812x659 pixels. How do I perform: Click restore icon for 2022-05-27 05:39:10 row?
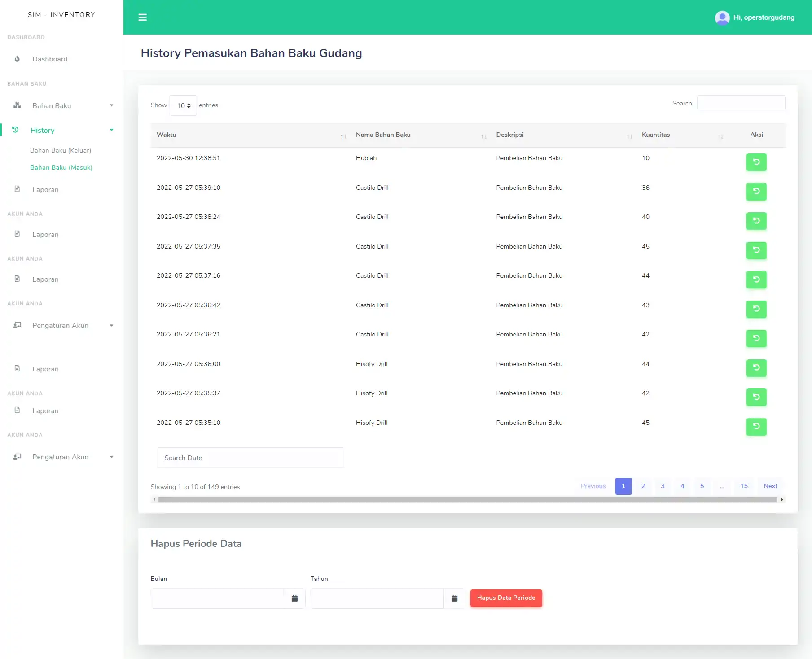point(756,192)
